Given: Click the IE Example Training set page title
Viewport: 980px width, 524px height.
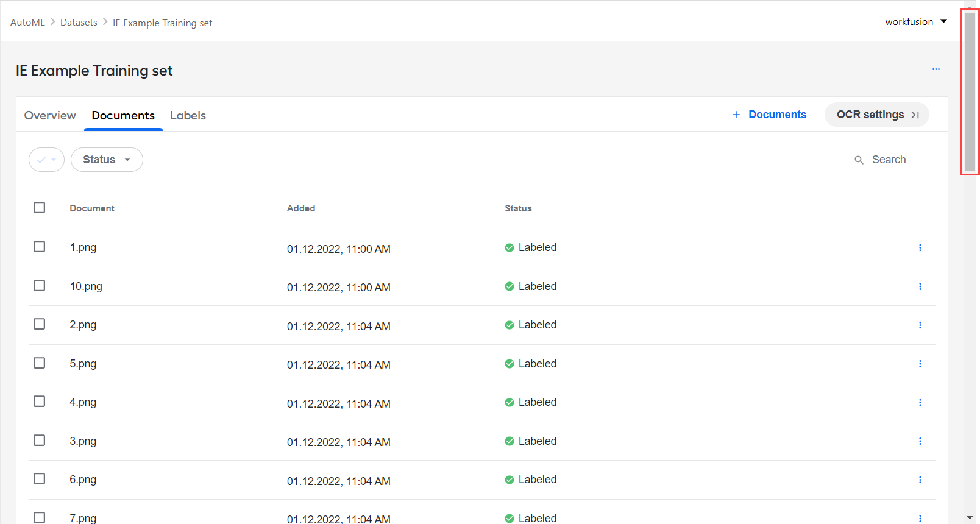Looking at the screenshot, I should point(94,71).
